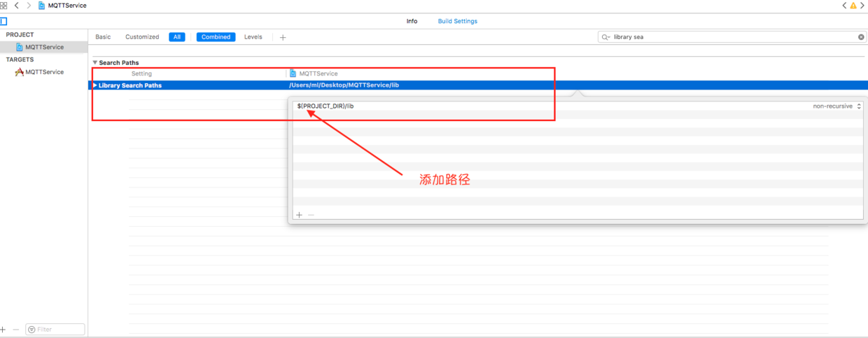
Task: Show Basic build settings
Action: (103, 37)
